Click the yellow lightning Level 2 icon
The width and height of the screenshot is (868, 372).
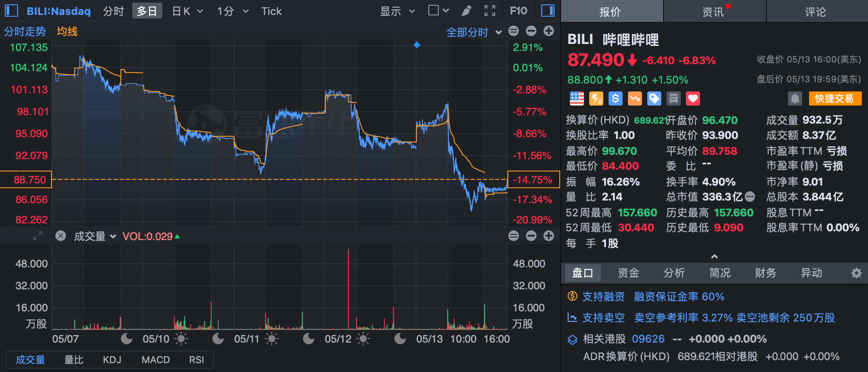596,98
